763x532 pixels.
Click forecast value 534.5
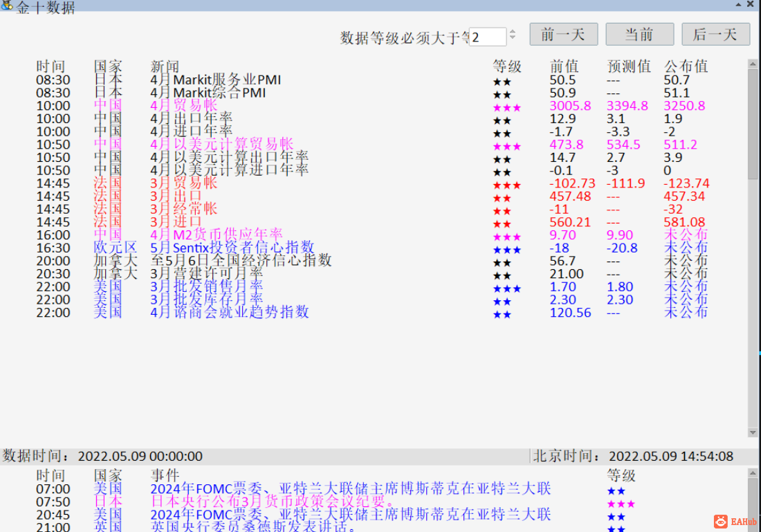[623, 145]
